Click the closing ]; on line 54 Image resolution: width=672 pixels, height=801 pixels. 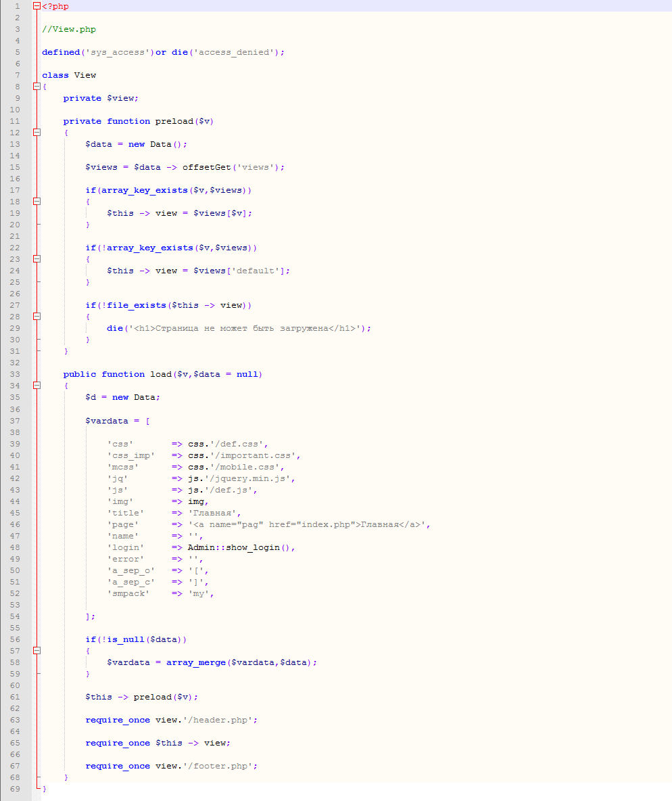[91, 616]
